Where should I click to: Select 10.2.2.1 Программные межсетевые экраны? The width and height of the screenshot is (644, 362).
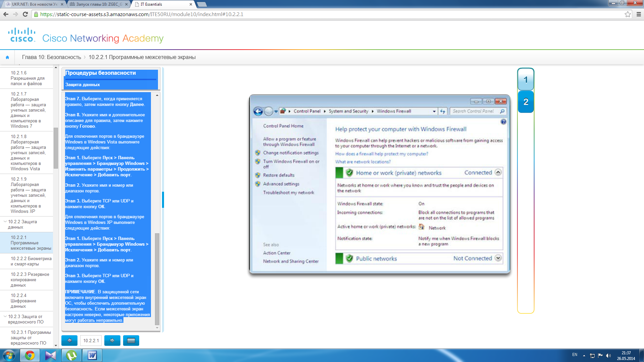26,243
